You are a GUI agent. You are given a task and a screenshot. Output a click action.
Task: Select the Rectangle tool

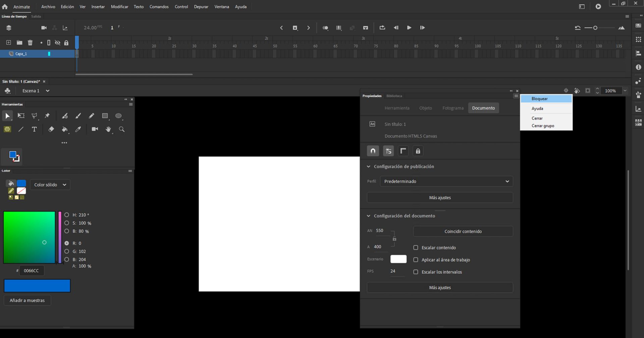[105, 116]
